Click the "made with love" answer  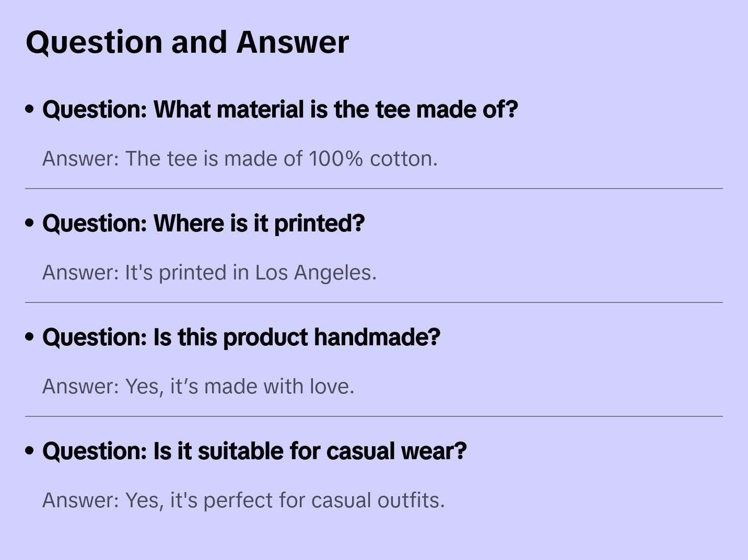click(198, 387)
